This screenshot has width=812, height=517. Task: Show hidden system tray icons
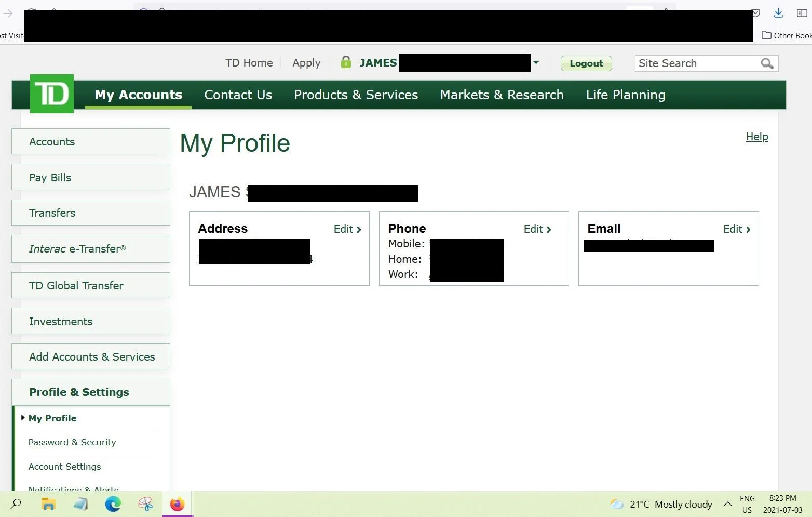tap(728, 504)
